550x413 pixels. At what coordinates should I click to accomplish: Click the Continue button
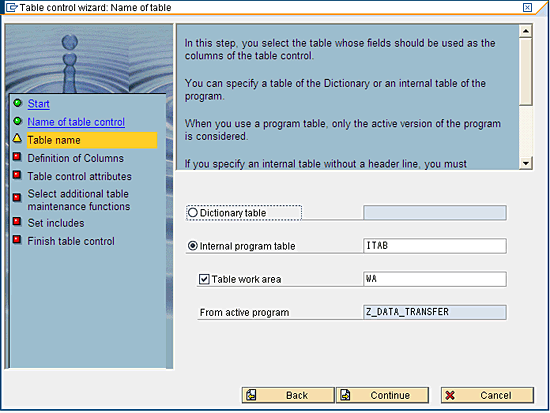pos(382,395)
